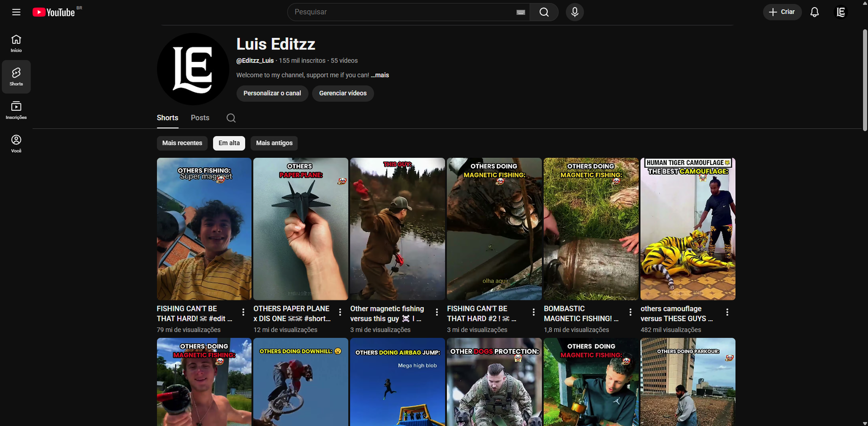Open Início in the sidebar
The width and height of the screenshot is (868, 426).
[16, 43]
